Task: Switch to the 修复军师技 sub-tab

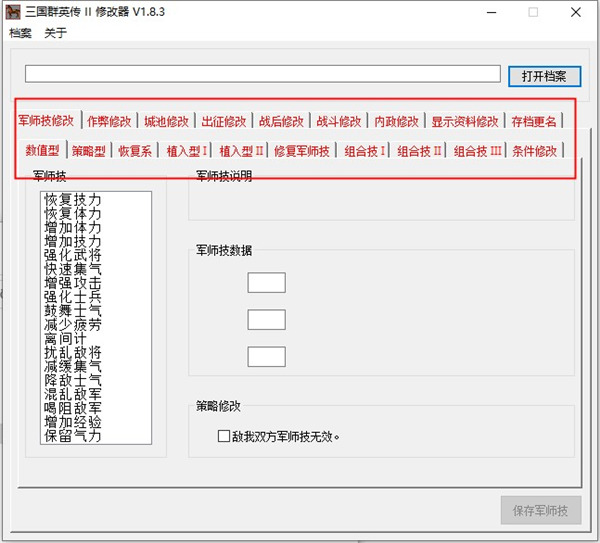Action: (301, 151)
